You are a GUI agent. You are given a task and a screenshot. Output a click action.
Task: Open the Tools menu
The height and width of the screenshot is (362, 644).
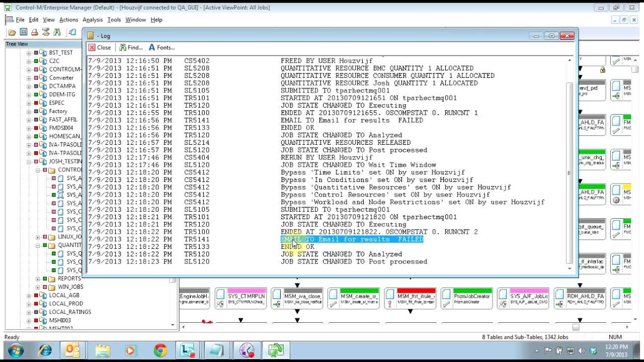pyautogui.click(x=114, y=20)
